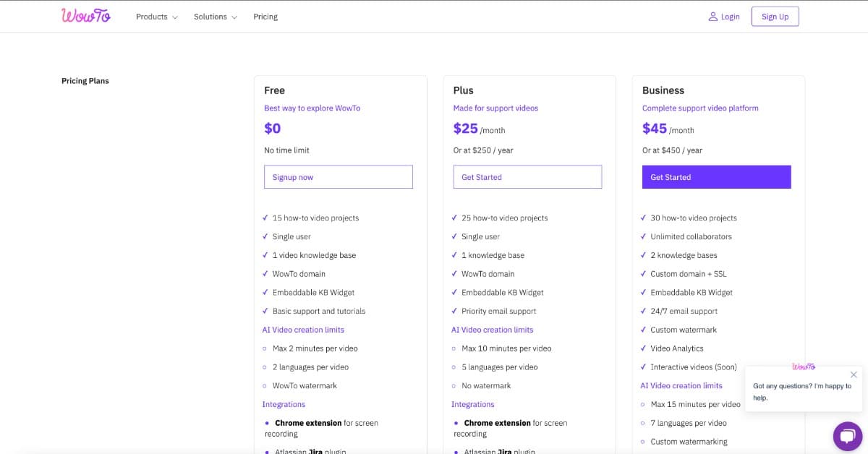The width and height of the screenshot is (868, 454).
Task: Click the Sign Up button
Action: click(x=775, y=17)
